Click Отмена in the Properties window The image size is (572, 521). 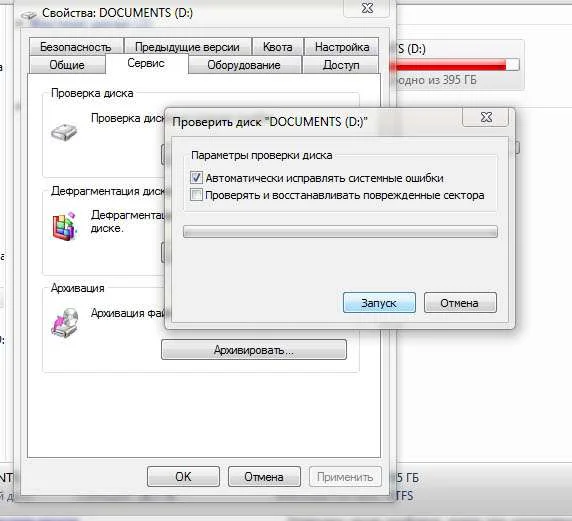point(264,476)
